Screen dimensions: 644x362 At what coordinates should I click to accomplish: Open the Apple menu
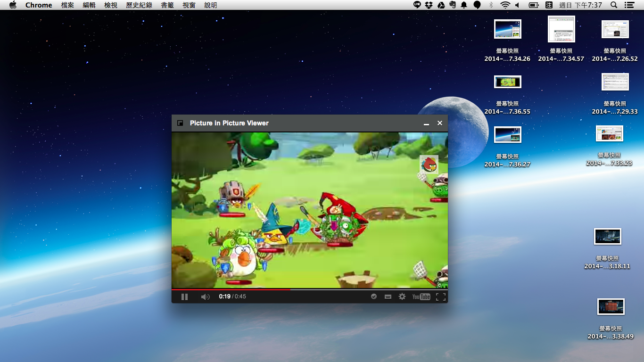[13, 5]
